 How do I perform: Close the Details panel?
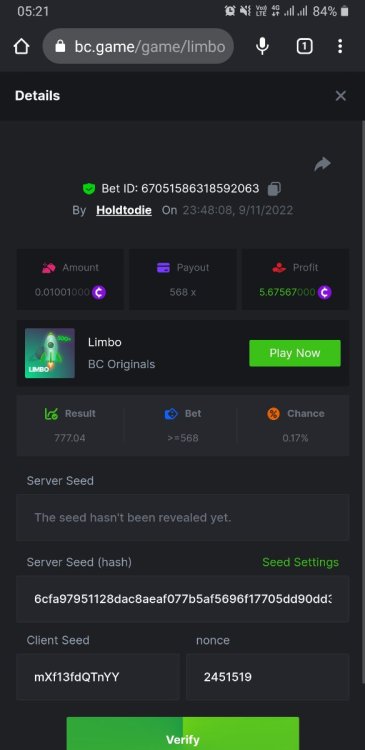pos(341,96)
